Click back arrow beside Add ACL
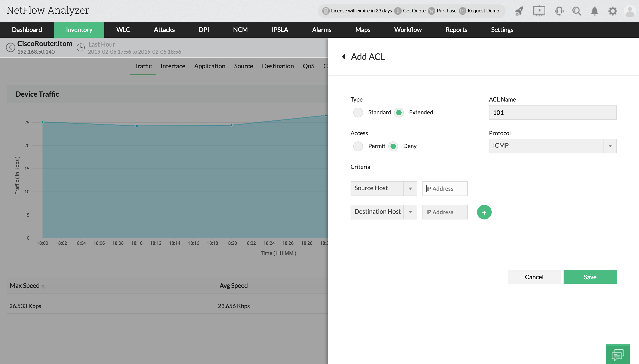 pyautogui.click(x=344, y=57)
